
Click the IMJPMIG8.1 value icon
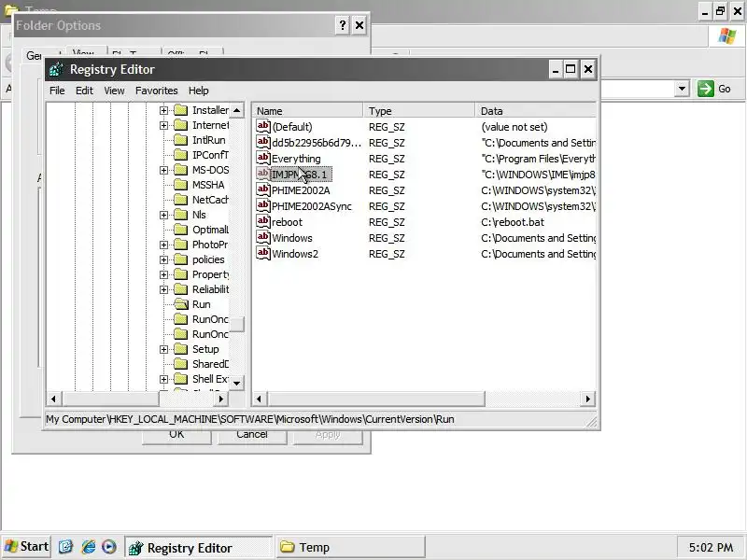click(263, 174)
